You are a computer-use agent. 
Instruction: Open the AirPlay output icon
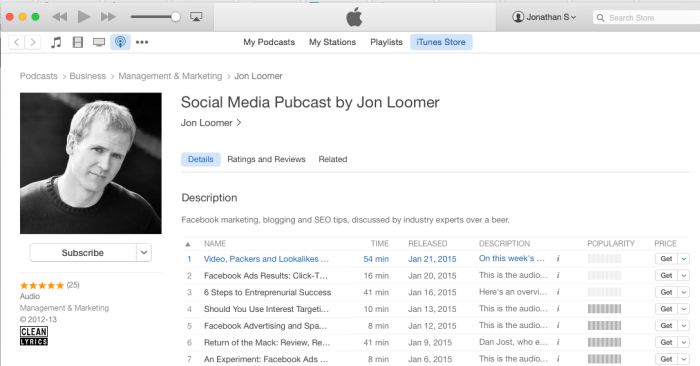(196, 17)
